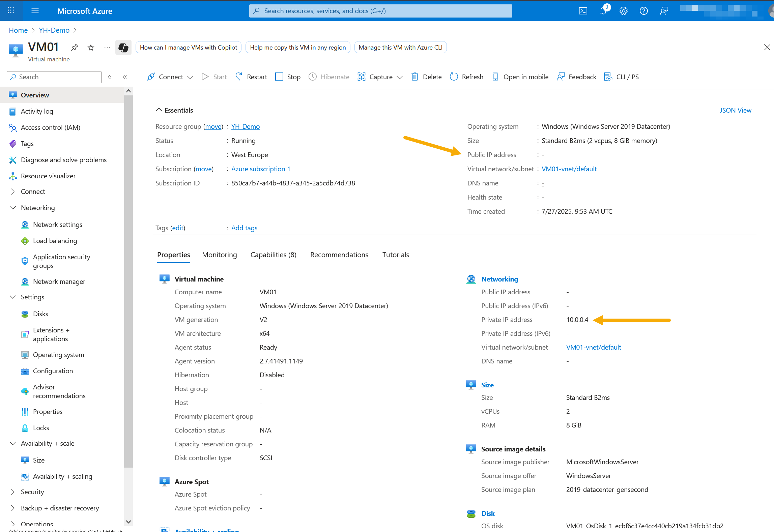The height and width of the screenshot is (532, 774).
Task: Open the Tutorials tab
Action: [396, 255]
